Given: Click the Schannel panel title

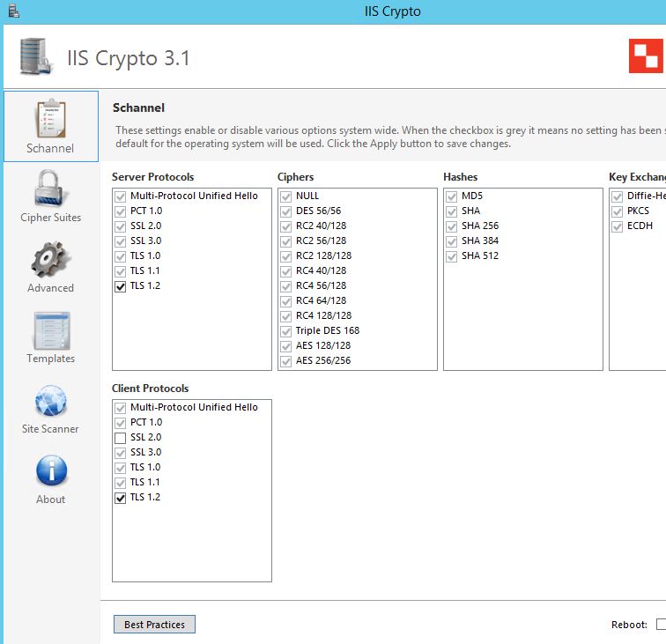Looking at the screenshot, I should coord(138,107).
